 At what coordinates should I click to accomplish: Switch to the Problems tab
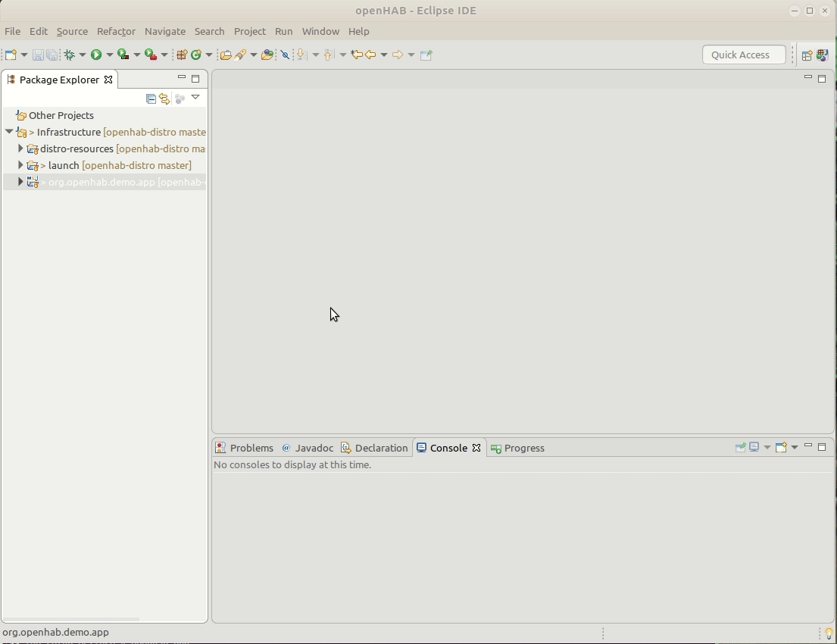click(x=251, y=448)
